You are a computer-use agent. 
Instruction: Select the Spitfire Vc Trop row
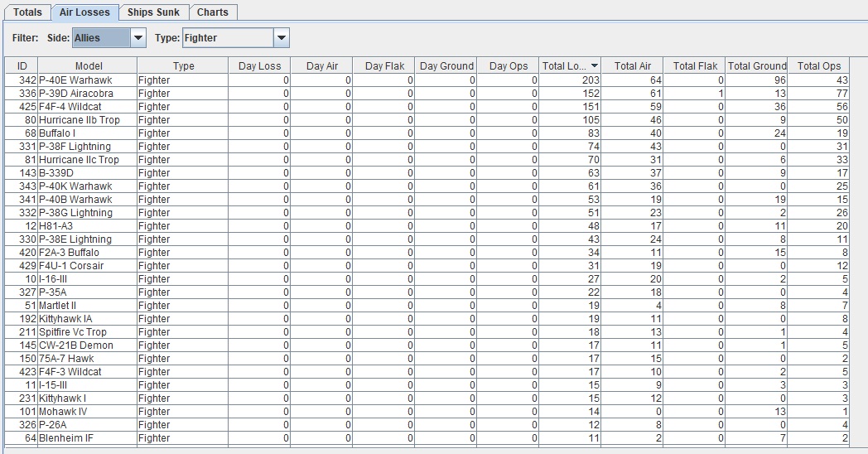click(x=427, y=332)
